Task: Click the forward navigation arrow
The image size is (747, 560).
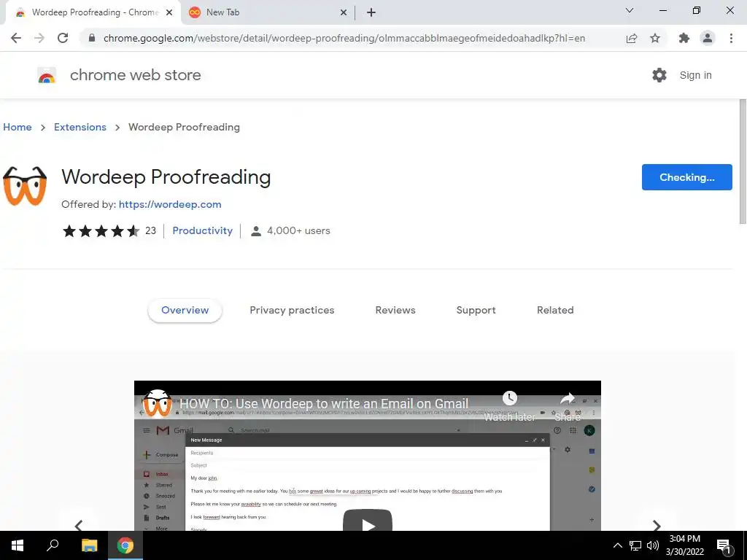Action: click(x=39, y=38)
